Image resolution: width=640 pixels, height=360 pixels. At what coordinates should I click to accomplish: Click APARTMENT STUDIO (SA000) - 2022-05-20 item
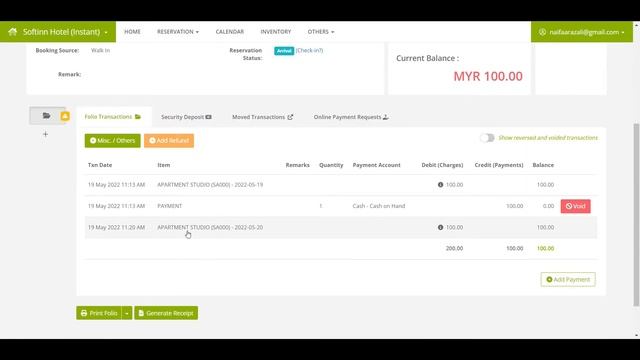tap(210, 227)
